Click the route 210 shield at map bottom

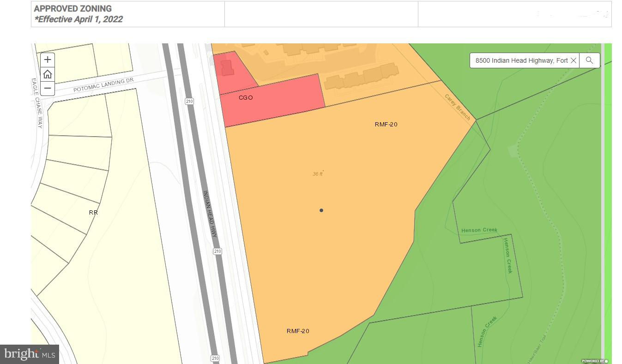click(x=215, y=358)
